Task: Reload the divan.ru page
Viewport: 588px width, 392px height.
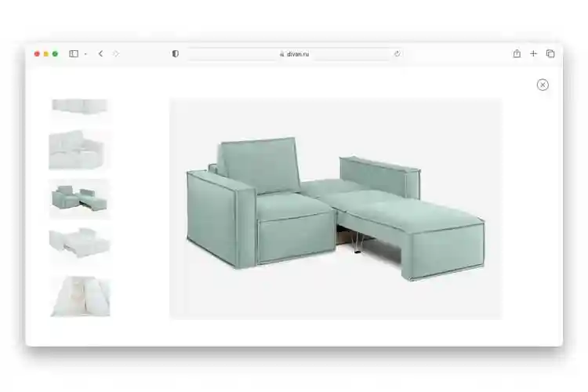Action: (397, 53)
